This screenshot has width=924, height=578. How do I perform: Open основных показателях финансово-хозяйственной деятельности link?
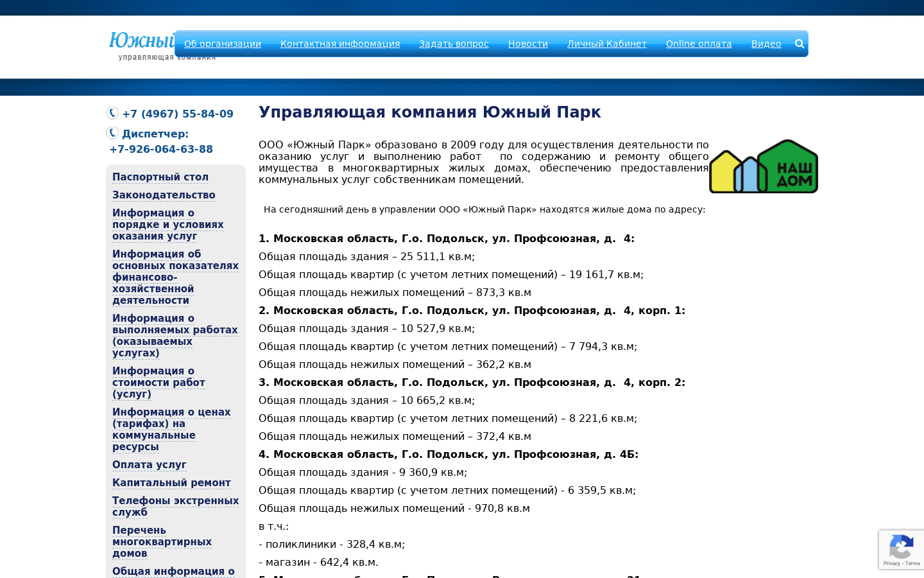pyautogui.click(x=175, y=277)
